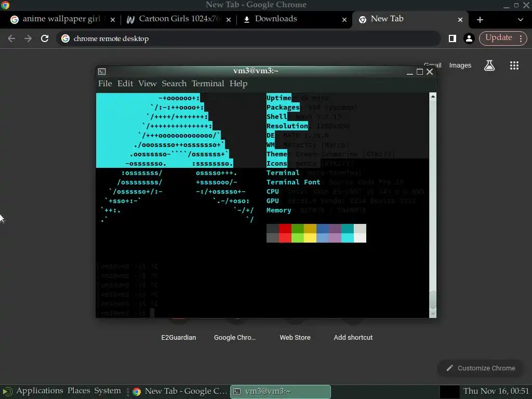Click the clock showing Thu Nov 16, 00:51
532x399 pixels.
pyautogui.click(x=496, y=391)
